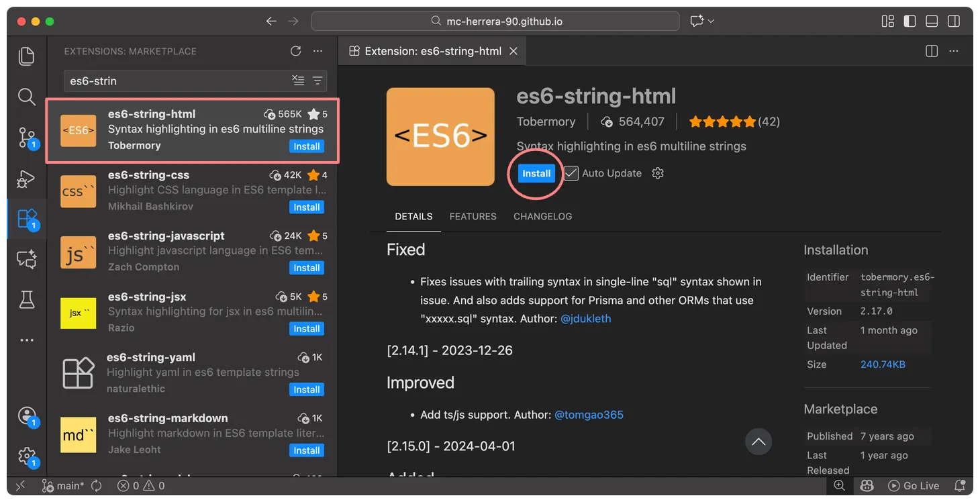Click the GitHub Copilot icon in the status bar
980x502 pixels.
tap(867, 485)
